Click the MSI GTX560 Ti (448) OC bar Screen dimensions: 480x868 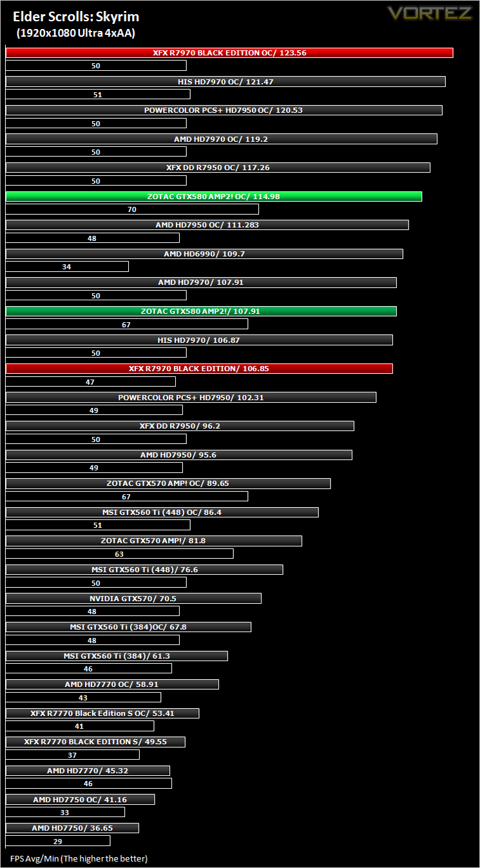tap(162, 512)
